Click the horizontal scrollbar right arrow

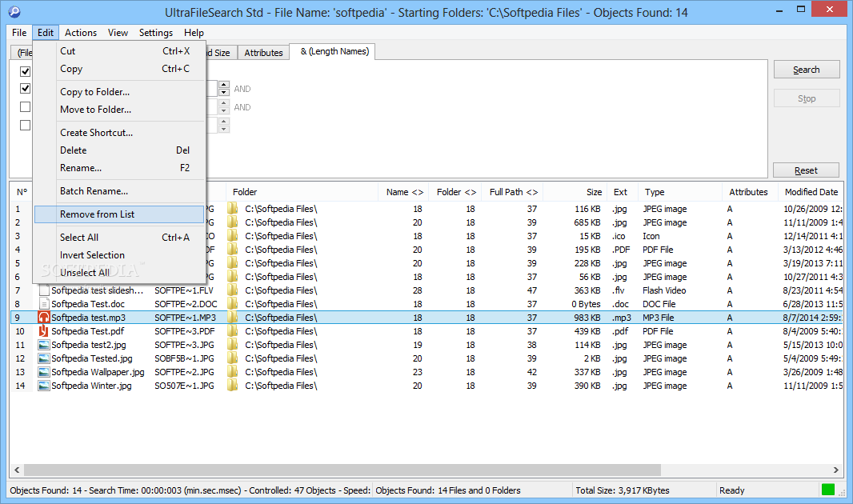tap(836, 470)
